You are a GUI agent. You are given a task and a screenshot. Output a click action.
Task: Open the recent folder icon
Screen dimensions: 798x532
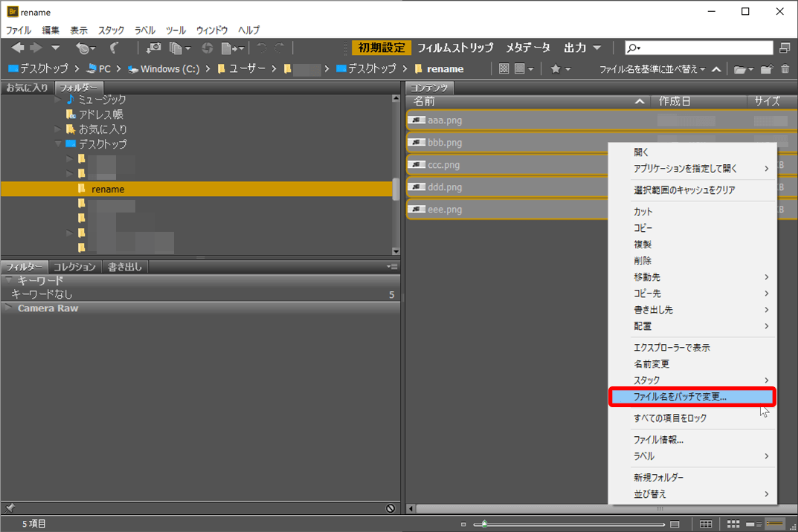[x=744, y=69]
